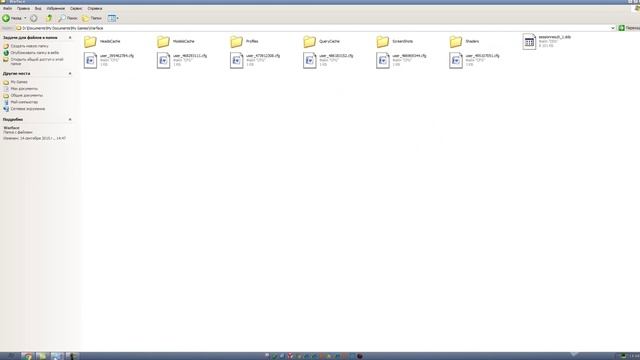Select the cfg file below ModelsCache folder

tap(182, 60)
